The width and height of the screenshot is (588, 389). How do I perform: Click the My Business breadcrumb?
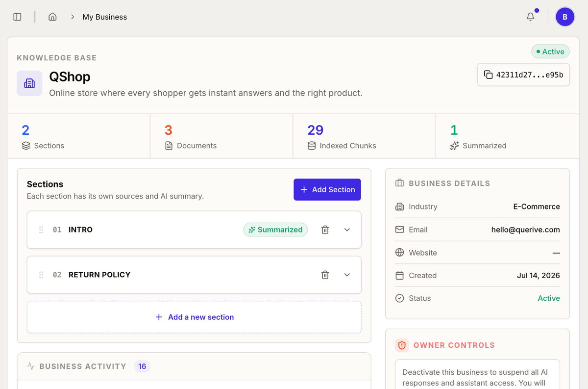tap(105, 17)
